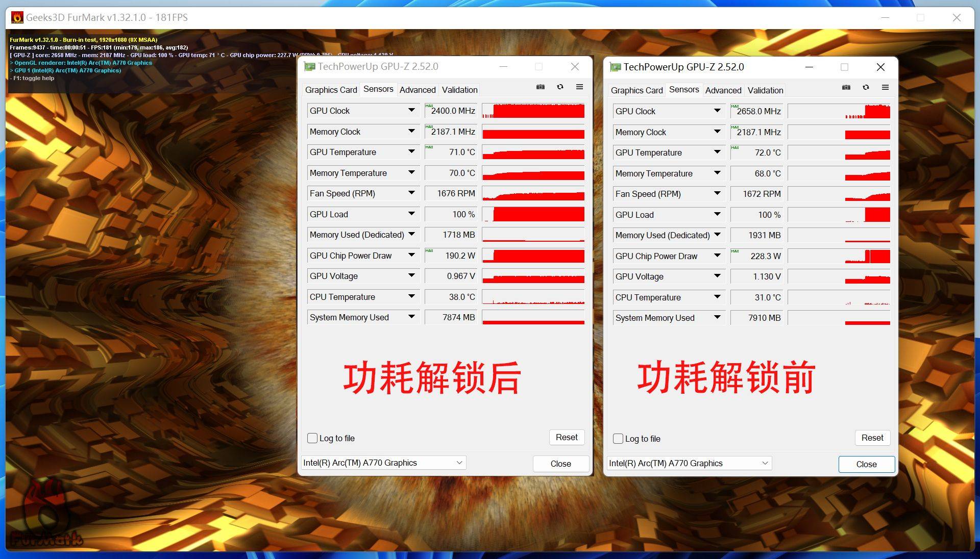Viewport: 980px width, 559px height.
Task: Click the Validation tab in left GPU-Z panel
Action: 460,89
